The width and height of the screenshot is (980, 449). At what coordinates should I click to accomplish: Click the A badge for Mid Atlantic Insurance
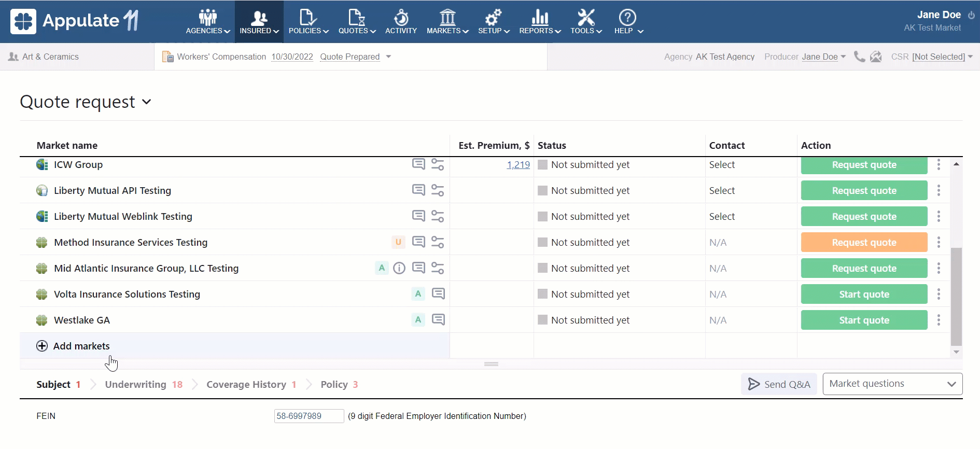(x=382, y=268)
